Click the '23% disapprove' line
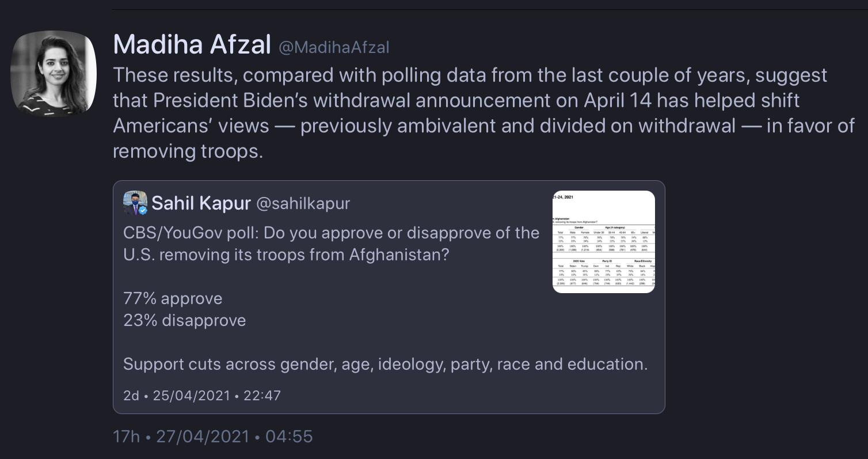 coord(185,320)
